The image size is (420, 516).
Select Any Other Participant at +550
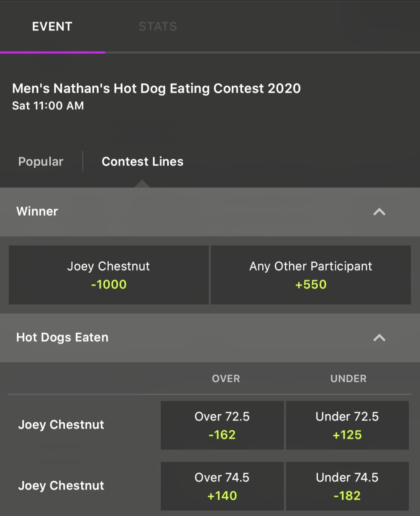(x=311, y=275)
